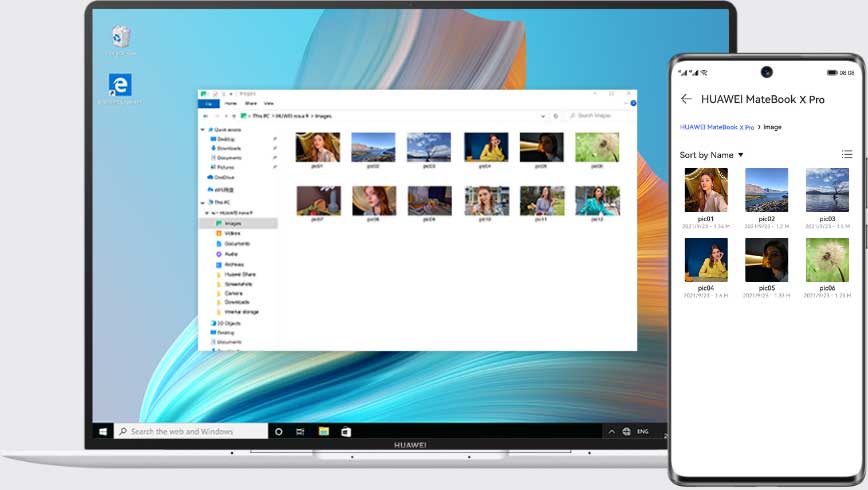Open the address bar history dropdown
This screenshot has width=868, height=490.
542,116
